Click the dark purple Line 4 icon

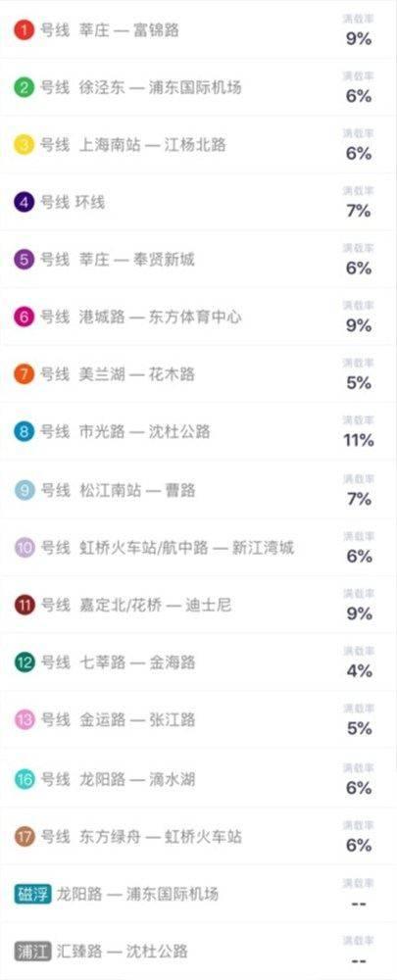pos(24,203)
